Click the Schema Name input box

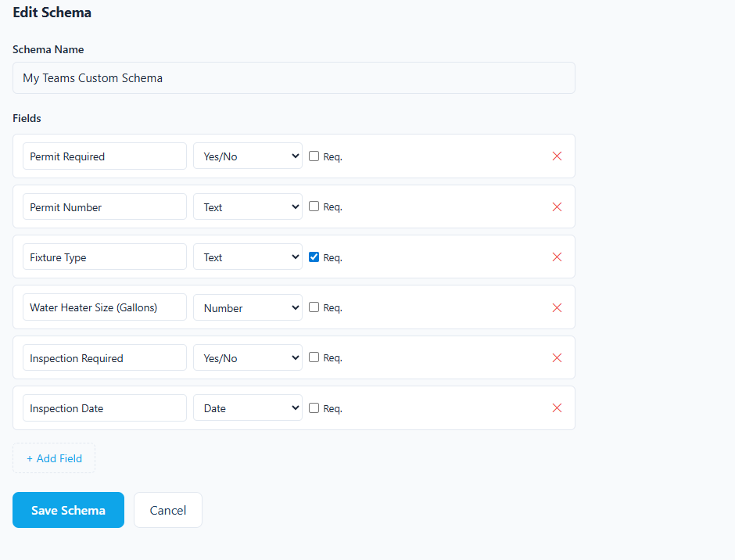point(293,77)
